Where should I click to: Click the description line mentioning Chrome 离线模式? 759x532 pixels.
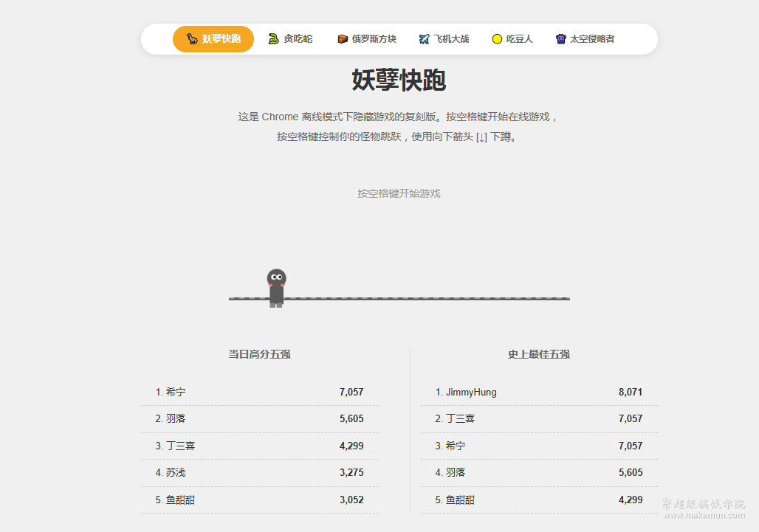(399, 117)
